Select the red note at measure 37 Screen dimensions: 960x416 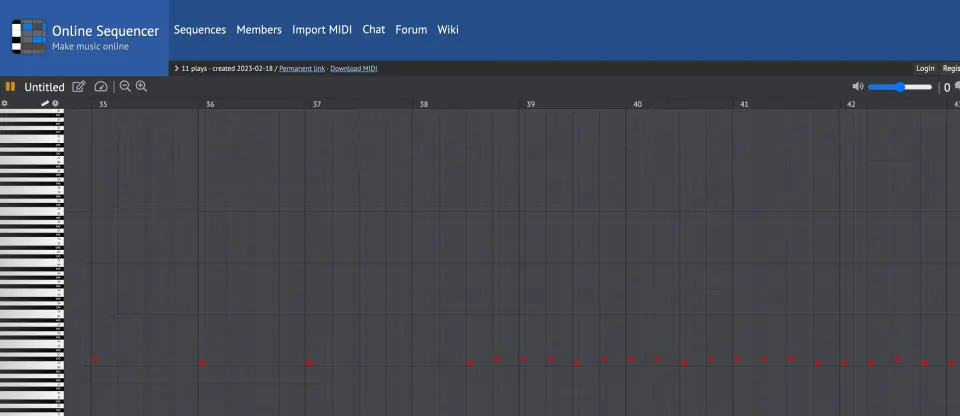click(x=309, y=363)
